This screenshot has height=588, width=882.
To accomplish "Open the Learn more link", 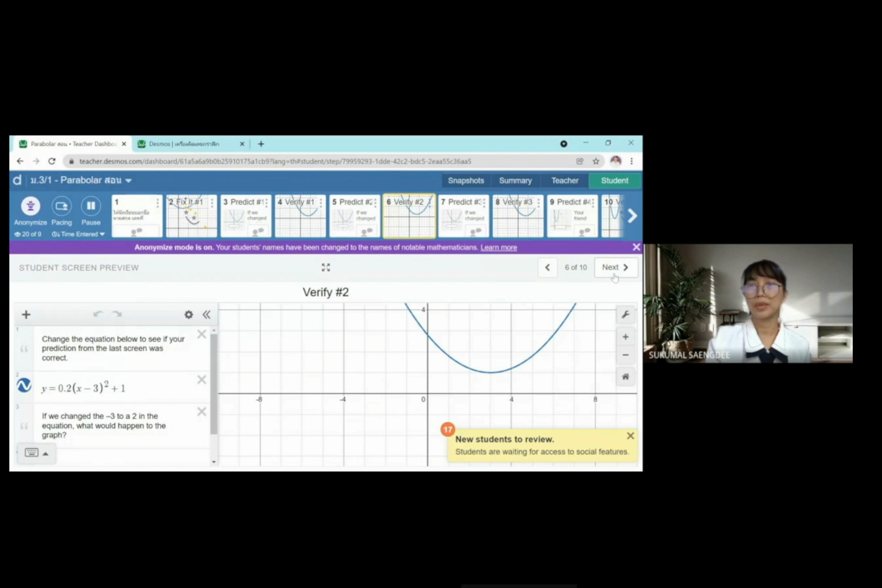I will pyautogui.click(x=499, y=248).
